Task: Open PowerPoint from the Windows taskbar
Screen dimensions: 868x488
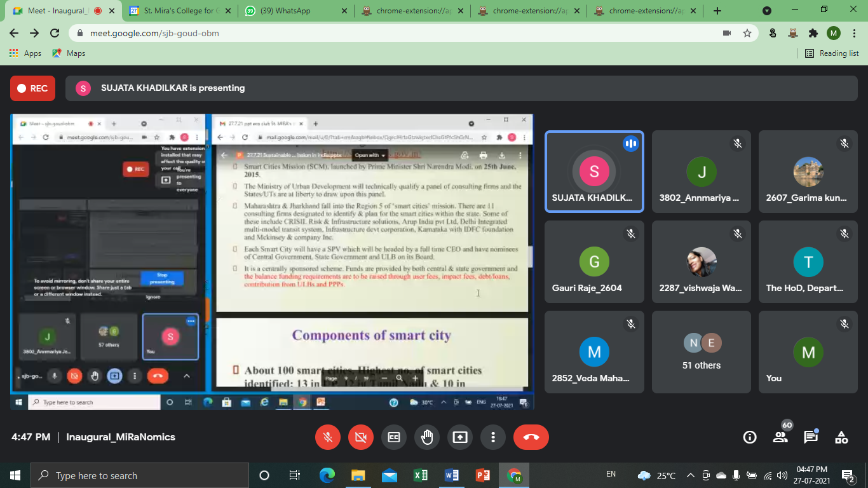Action: click(483, 475)
